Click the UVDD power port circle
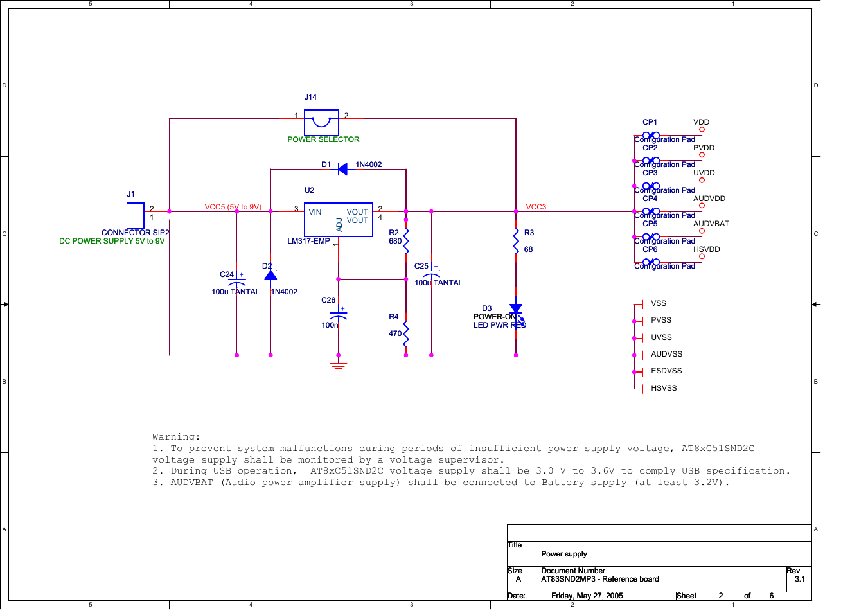 (702, 181)
